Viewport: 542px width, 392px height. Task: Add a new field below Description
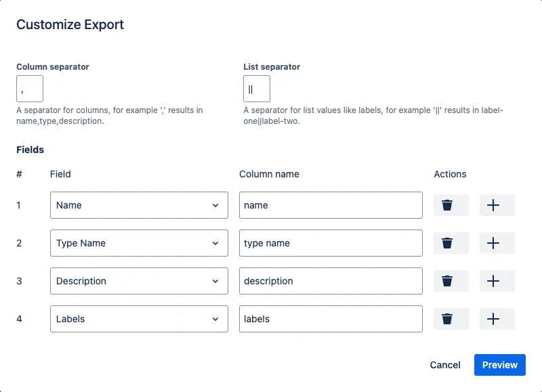coord(493,281)
